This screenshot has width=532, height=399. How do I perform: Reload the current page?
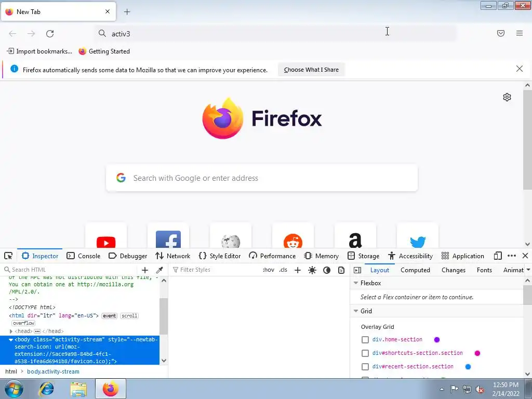pyautogui.click(x=50, y=34)
